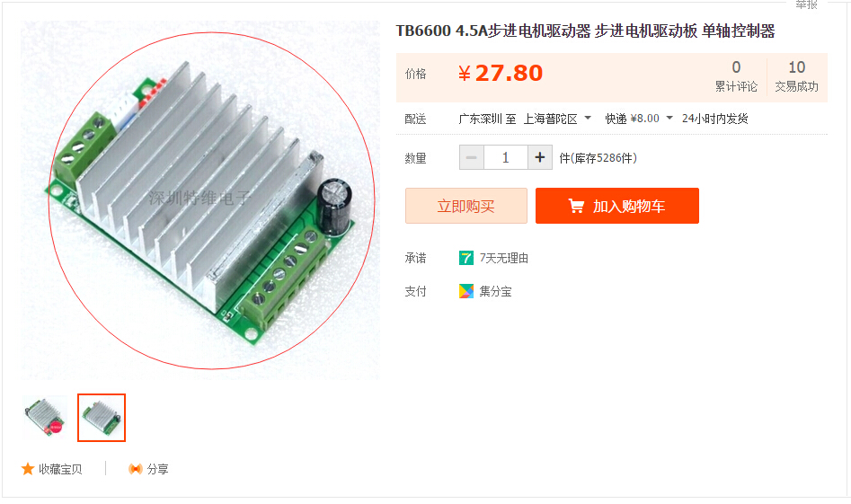Click the quantity input field

506,157
